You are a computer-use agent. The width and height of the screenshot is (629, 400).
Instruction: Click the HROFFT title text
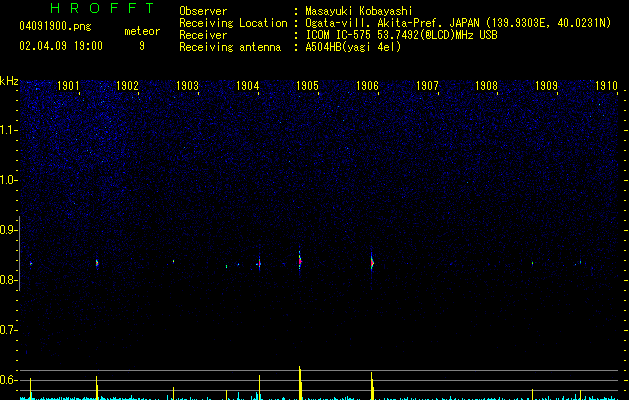[x=103, y=8]
